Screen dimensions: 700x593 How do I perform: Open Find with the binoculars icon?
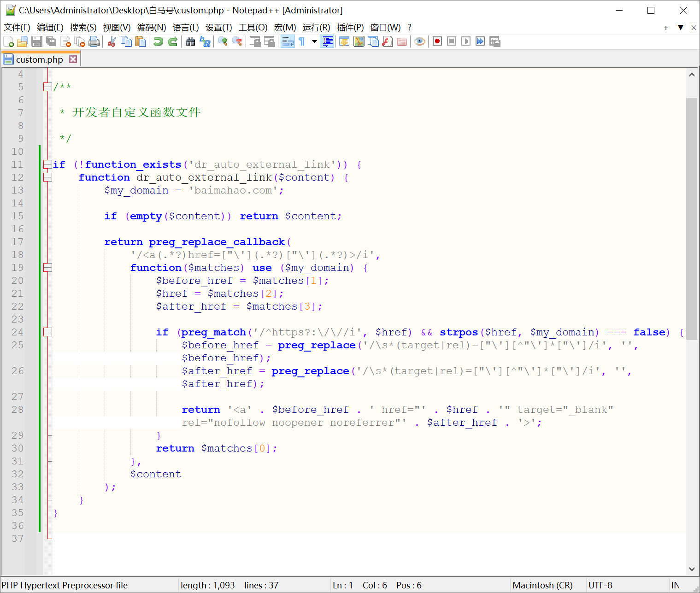point(190,41)
